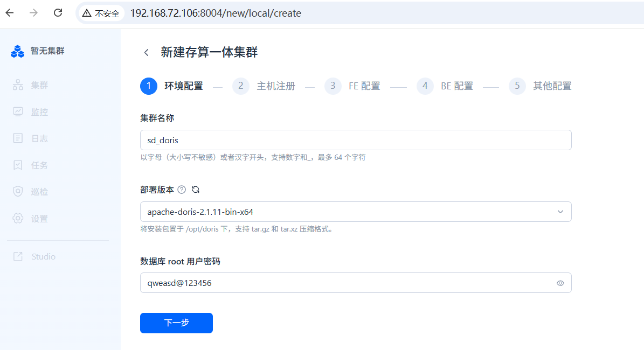This screenshot has width=644, height=350.
Task: Toggle password visibility eye icon
Action: click(560, 283)
